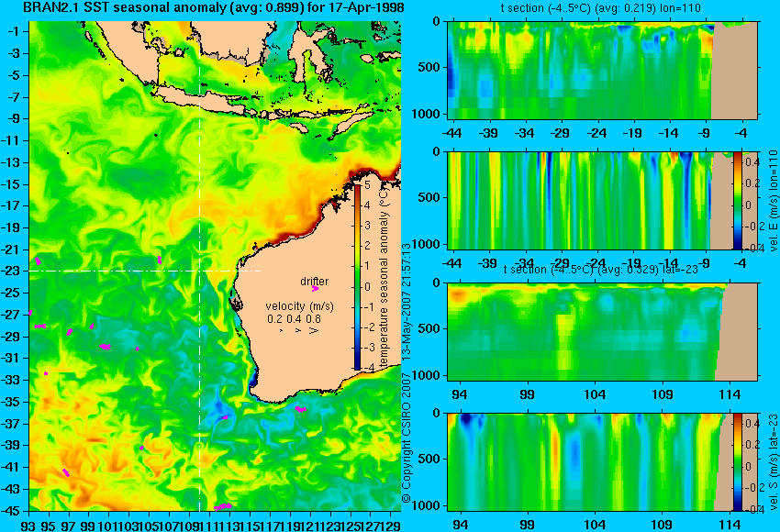Image resolution: width=780 pixels, height=532 pixels.
Task: Click the '-1' latitude tick on map axis
Action: 15,31
